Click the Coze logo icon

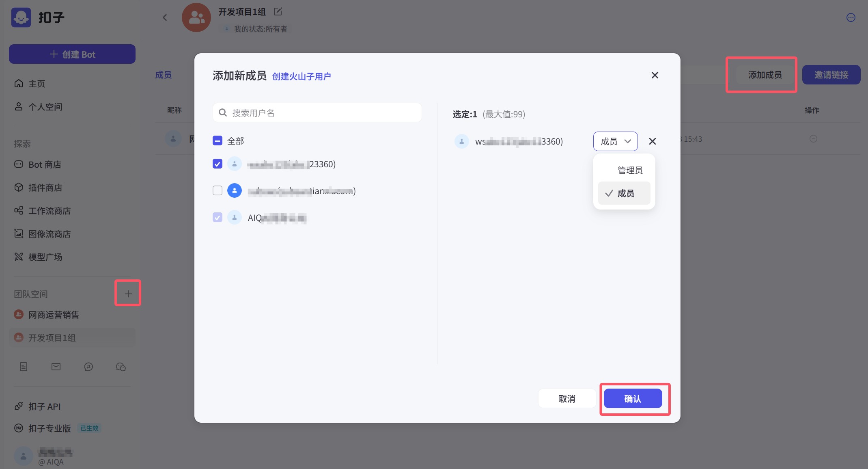tap(21, 17)
